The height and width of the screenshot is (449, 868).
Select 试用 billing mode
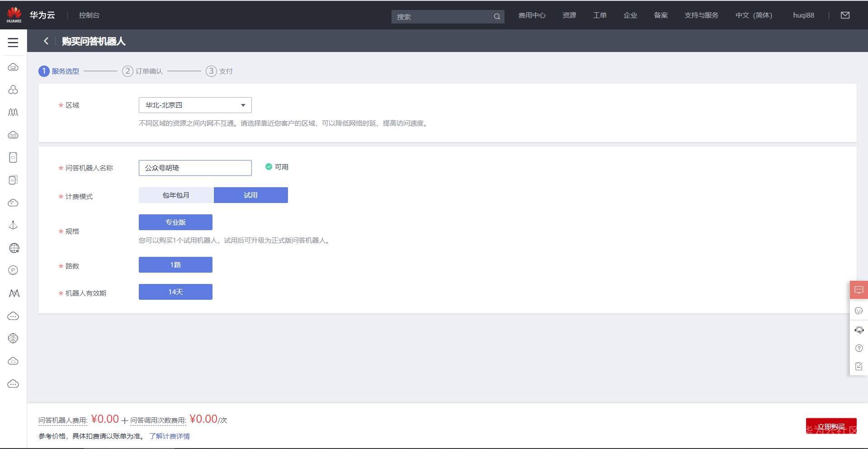point(251,195)
